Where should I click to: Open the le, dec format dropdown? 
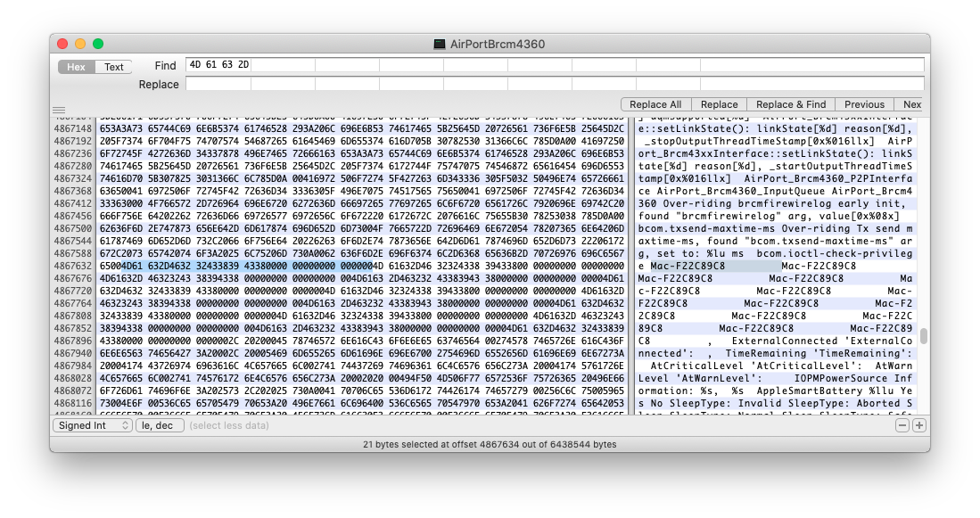point(160,425)
